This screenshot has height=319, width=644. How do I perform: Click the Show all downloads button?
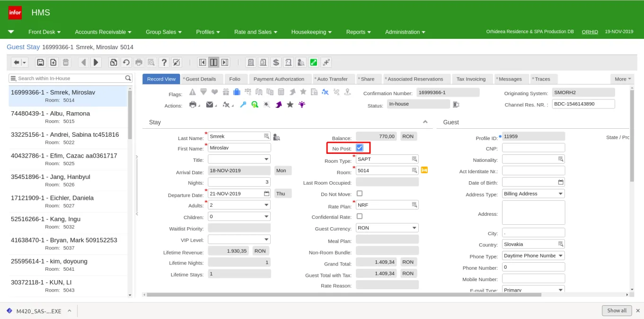tap(617, 310)
